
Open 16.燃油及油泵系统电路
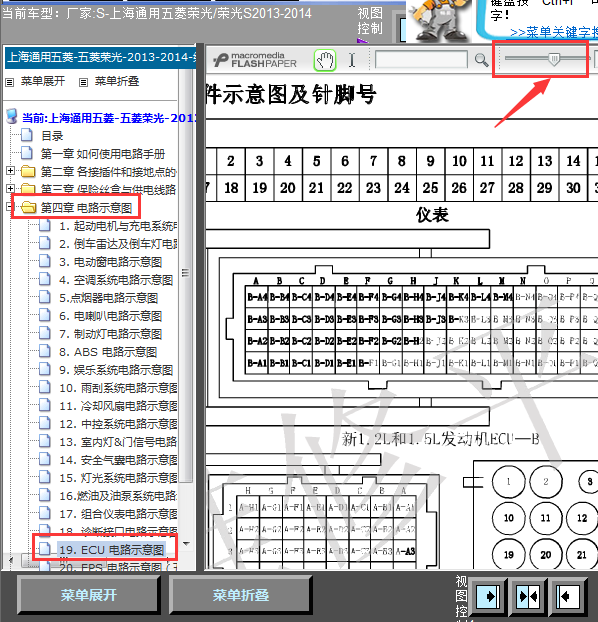point(118,496)
